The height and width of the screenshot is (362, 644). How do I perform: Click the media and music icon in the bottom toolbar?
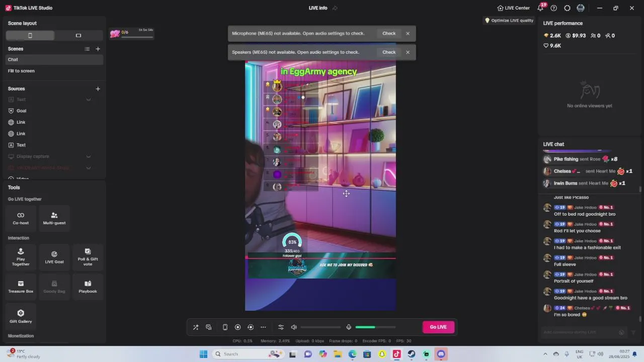click(x=209, y=327)
